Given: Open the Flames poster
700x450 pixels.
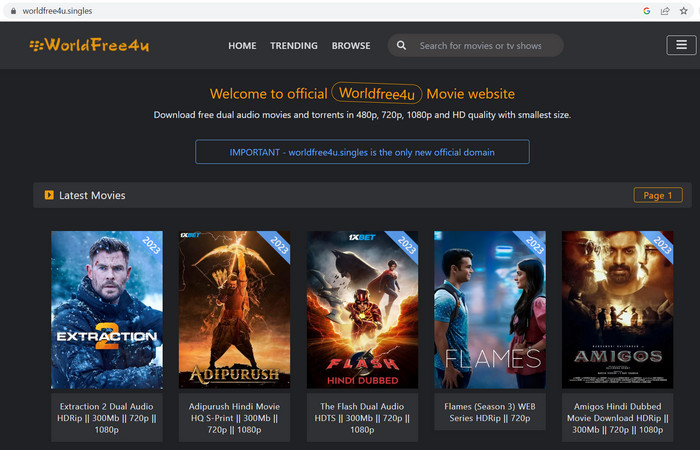Looking at the screenshot, I should [x=490, y=310].
